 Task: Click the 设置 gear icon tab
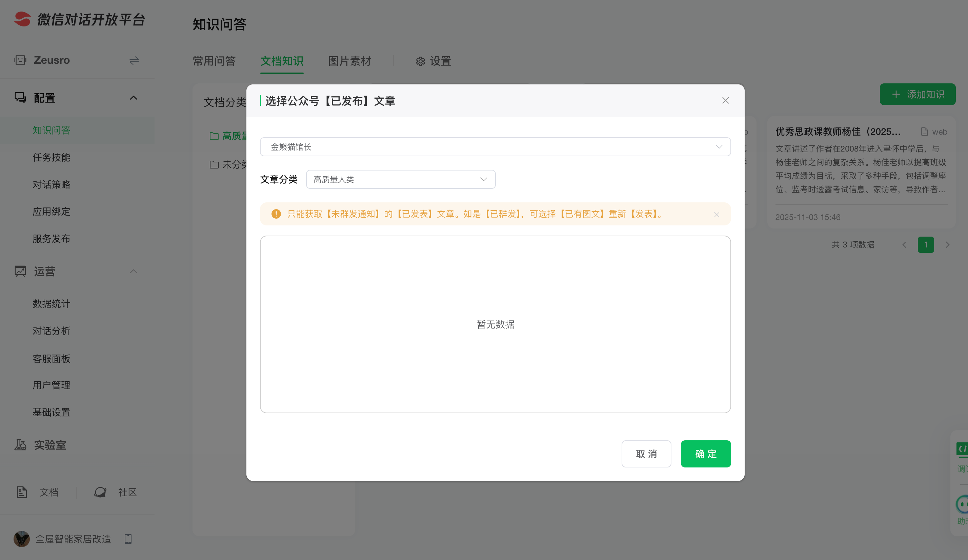coord(420,61)
